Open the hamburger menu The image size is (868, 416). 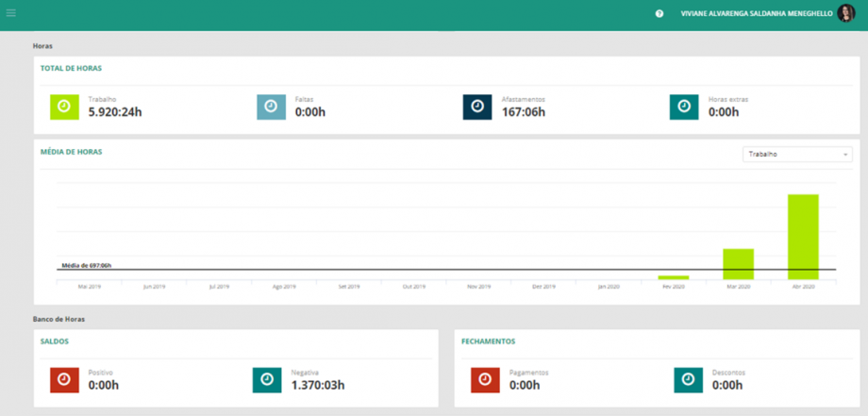11,13
